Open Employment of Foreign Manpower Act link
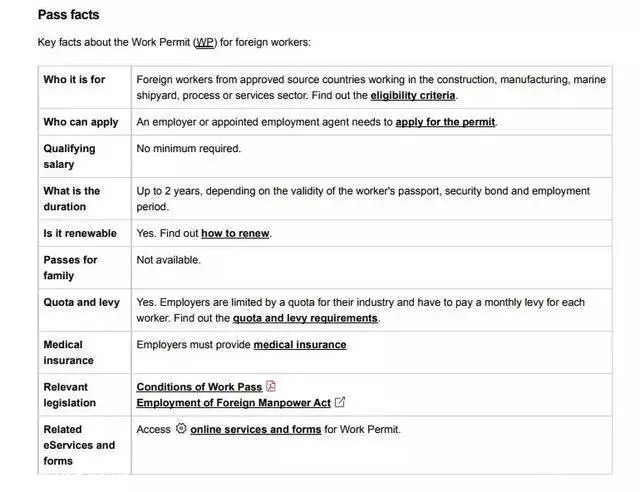640x492 pixels. point(233,403)
